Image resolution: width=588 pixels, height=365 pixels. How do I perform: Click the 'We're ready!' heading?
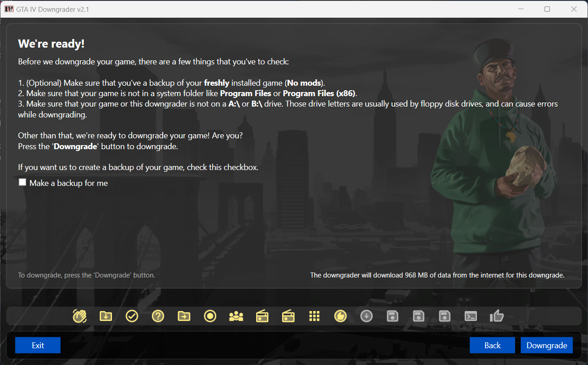(51, 44)
